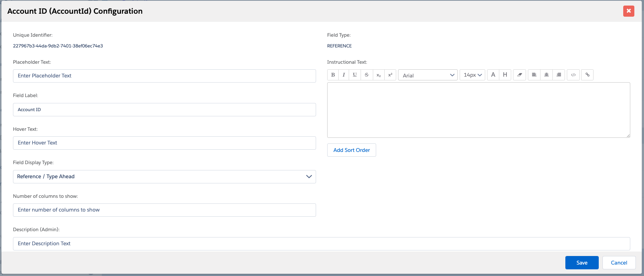
Task: Center align the instructional text
Action: coord(546,75)
